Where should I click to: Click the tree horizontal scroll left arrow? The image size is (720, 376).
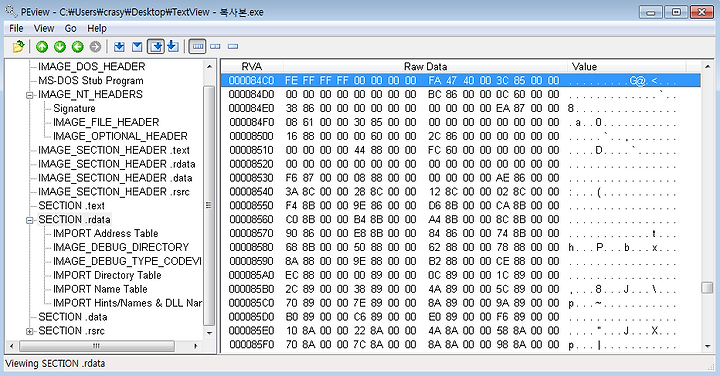point(11,346)
